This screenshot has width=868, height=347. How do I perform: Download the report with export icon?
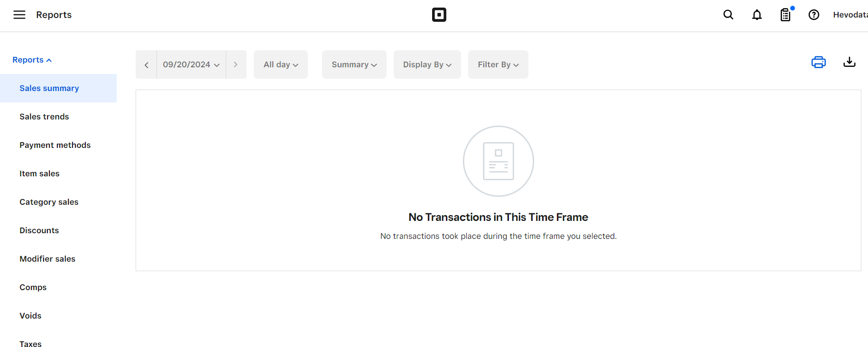coord(850,62)
